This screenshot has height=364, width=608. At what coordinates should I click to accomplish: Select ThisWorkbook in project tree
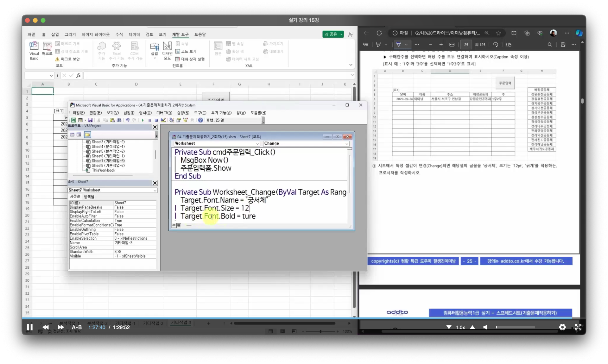click(x=103, y=170)
